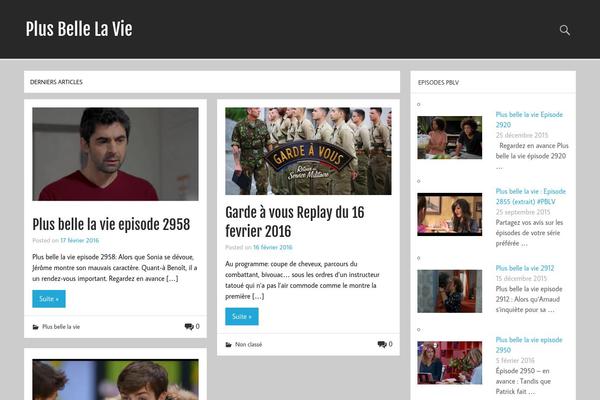Click comments bubble icon on Garde à vous card

point(382,344)
